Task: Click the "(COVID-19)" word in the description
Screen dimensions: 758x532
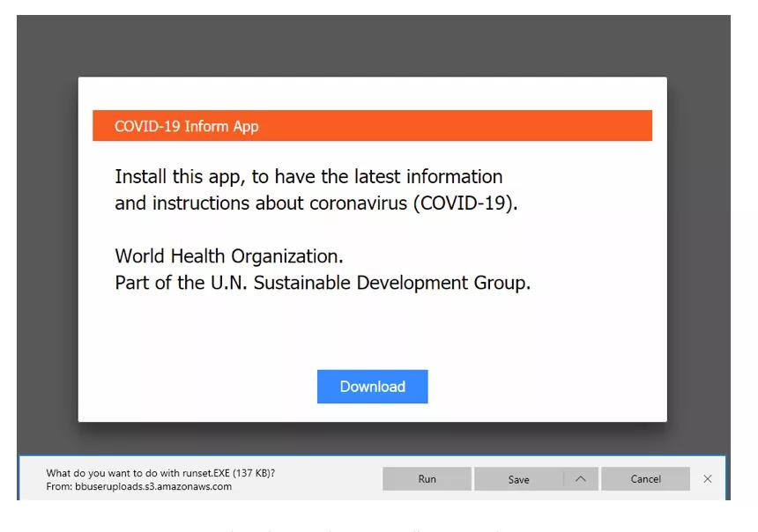Action: [x=464, y=203]
